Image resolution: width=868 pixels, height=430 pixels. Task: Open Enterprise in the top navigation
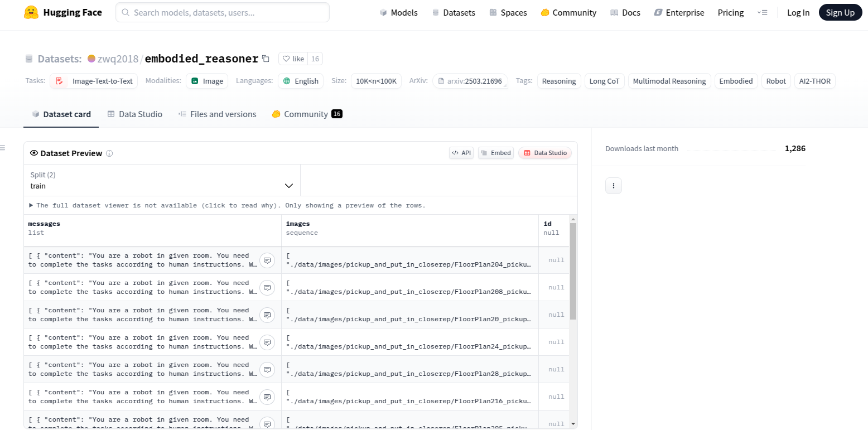pos(679,12)
